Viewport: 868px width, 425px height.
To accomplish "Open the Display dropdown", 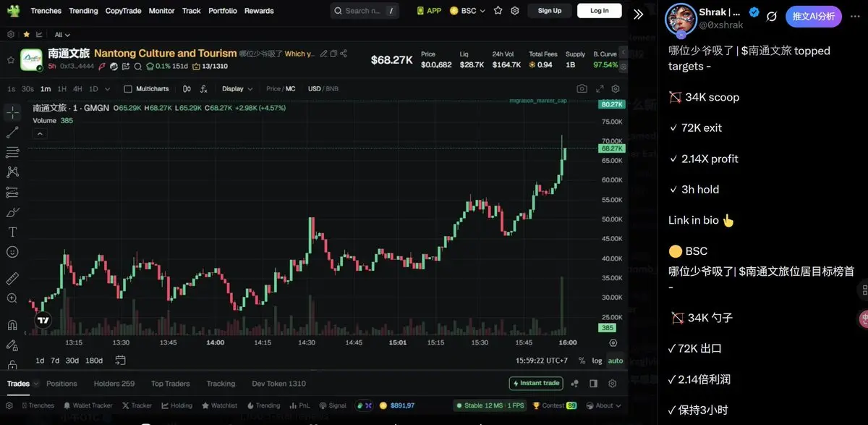I will [x=237, y=88].
